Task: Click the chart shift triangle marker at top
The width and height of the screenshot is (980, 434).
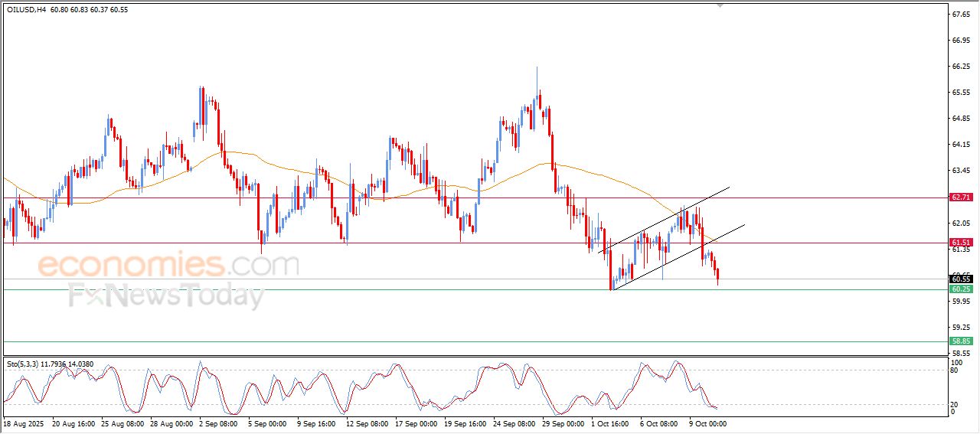Action: point(719,5)
